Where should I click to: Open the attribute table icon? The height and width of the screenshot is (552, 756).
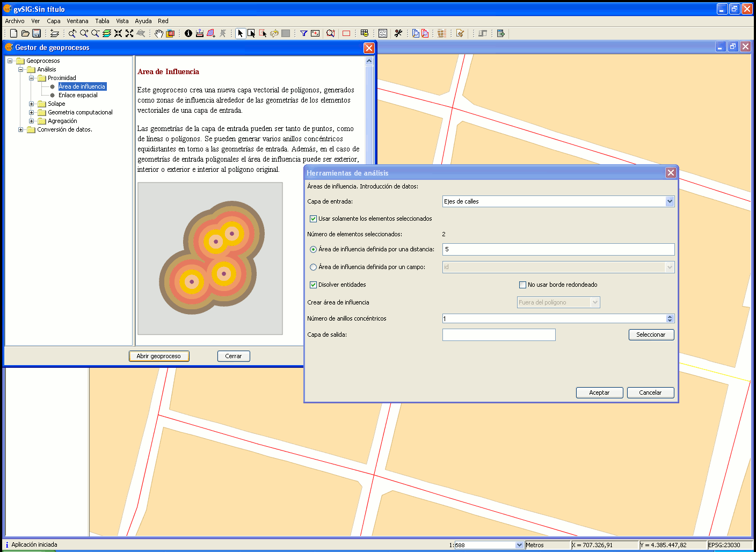click(365, 33)
